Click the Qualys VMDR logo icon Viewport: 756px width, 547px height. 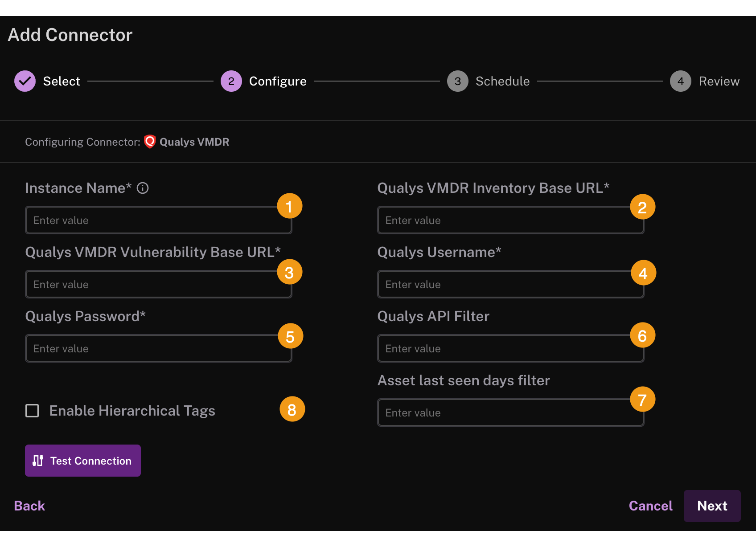click(x=150, y=142)
